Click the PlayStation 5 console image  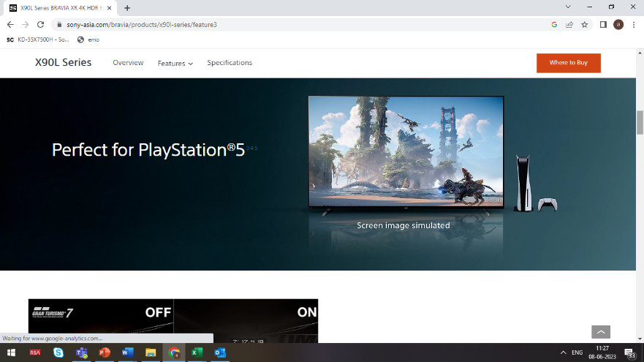tap(523, 184)
